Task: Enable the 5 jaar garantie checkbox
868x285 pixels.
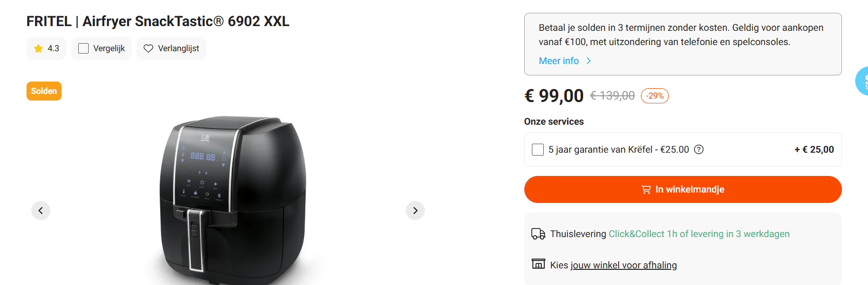Action: point(538,150)
